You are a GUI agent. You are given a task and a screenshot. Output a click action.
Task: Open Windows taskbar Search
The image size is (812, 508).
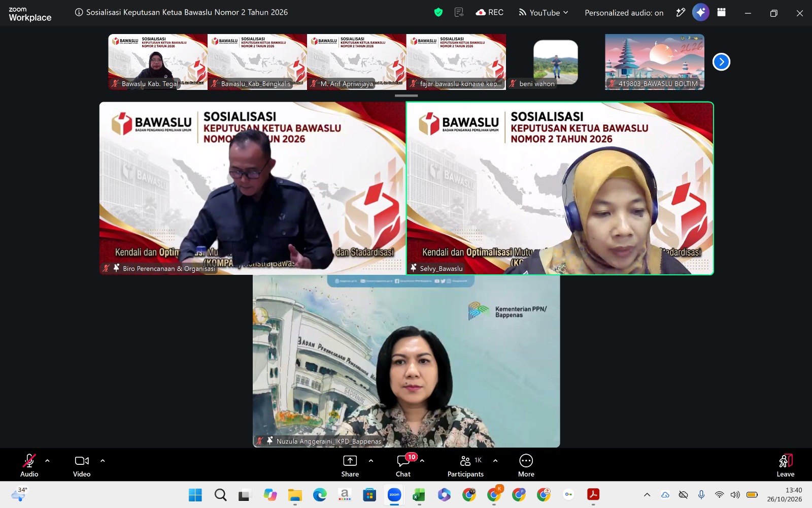pos(220,495)
